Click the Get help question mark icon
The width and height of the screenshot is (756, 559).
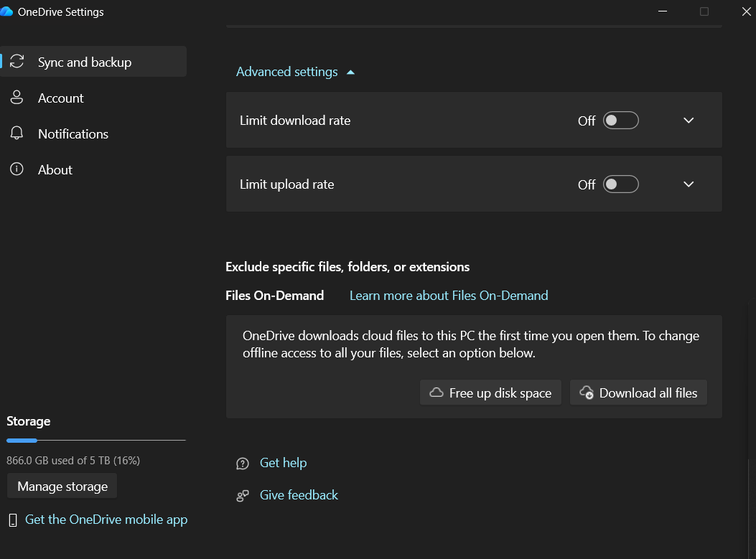(243, 464)
